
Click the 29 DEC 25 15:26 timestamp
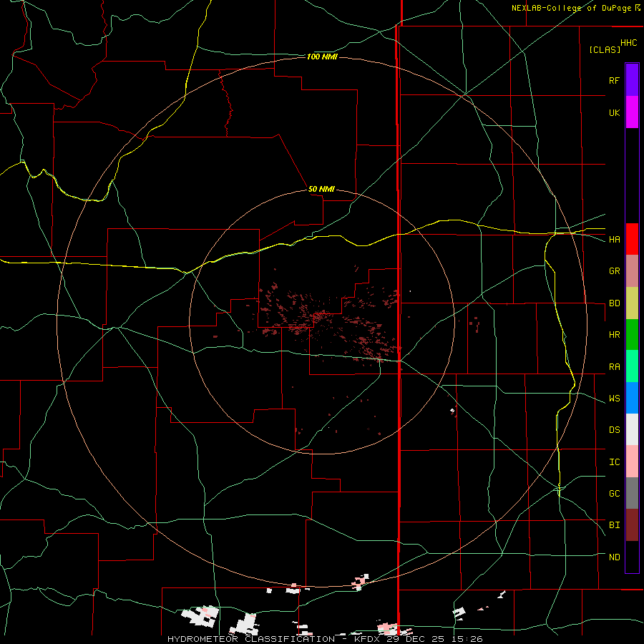pyautogui.click(x=434, y=639)
